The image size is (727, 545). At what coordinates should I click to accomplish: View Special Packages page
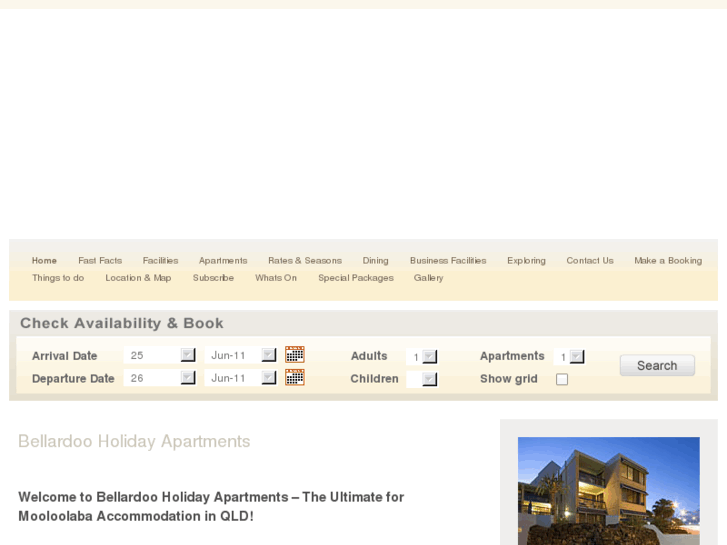[x=356, y=278]
